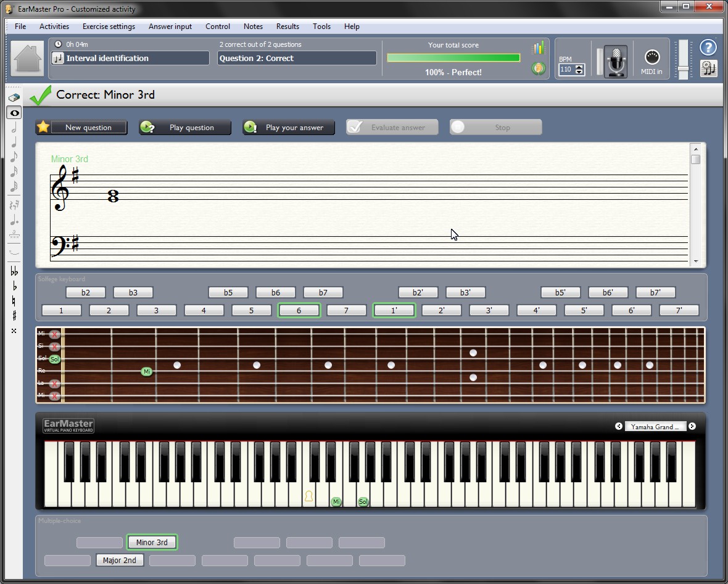Click the MIDI in connector icon
The height and width of the screenshot is (584, 728).
(x=651, y=58)
